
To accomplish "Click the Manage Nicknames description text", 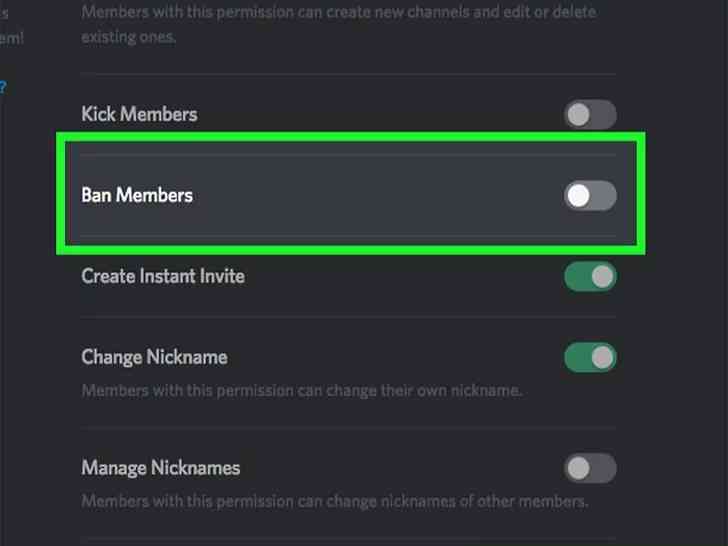I will 334,500.
